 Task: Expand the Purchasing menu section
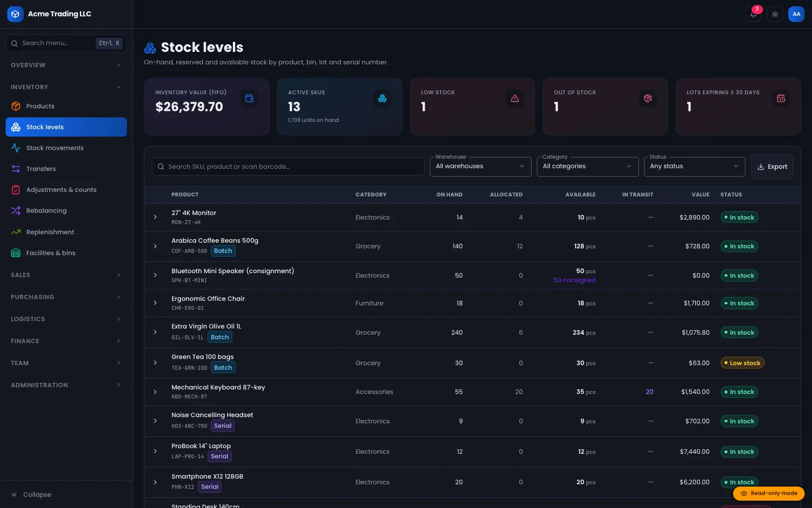(66, 297)
